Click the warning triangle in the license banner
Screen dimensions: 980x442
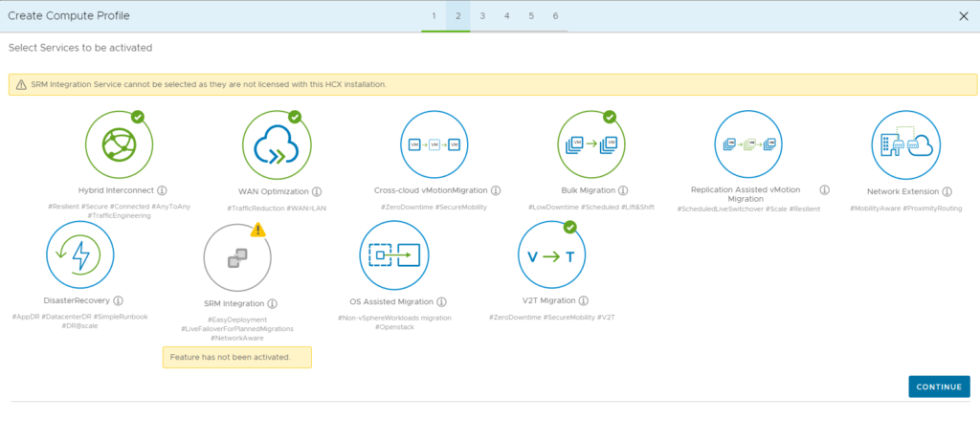21,84
